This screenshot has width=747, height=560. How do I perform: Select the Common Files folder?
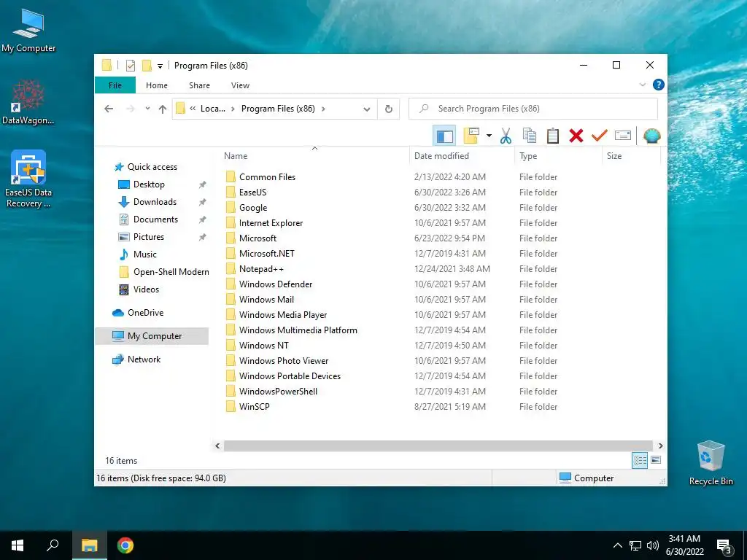[267, 177]
